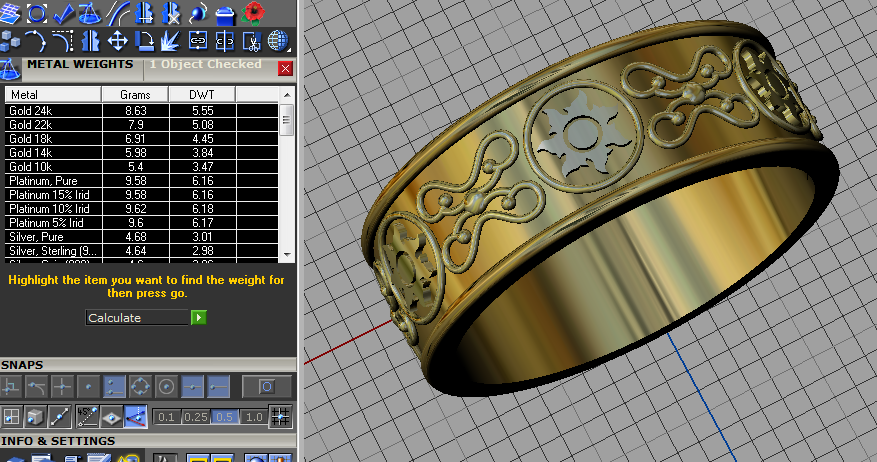Click the scissors cut tool icon
This screenshot has height=462, width=877.
(x=251, y=41)
